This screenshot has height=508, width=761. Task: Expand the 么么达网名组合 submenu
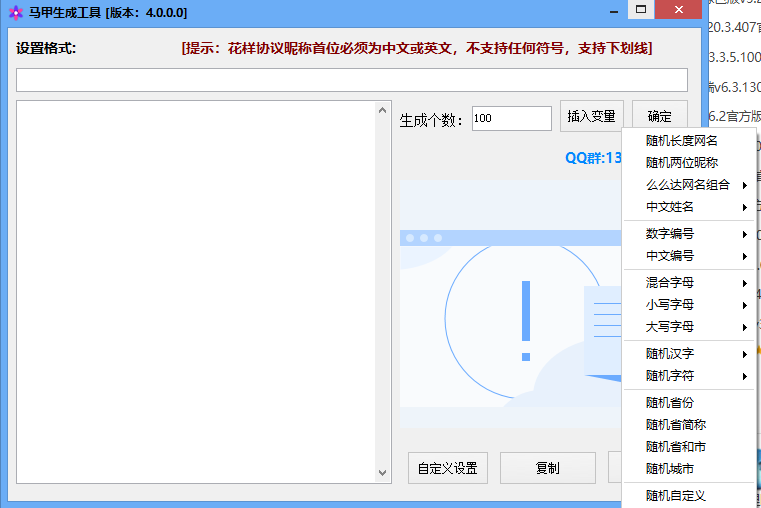pyautogui.click(x=690, y=185)
